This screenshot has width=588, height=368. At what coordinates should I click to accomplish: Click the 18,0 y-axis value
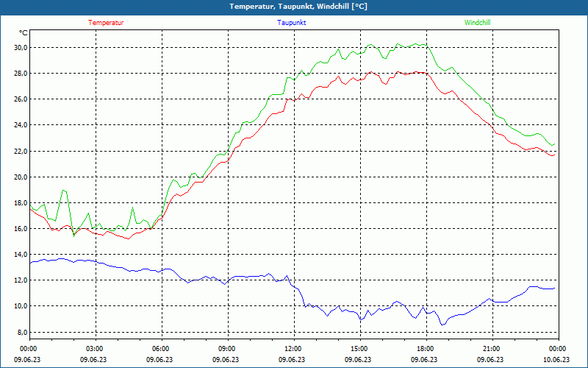click(21, 203)
